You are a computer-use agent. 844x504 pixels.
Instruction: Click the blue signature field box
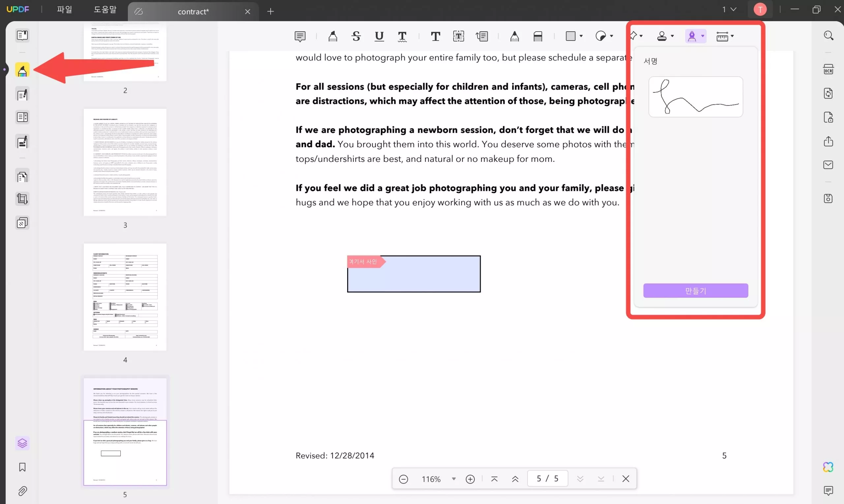click(414, 274)
